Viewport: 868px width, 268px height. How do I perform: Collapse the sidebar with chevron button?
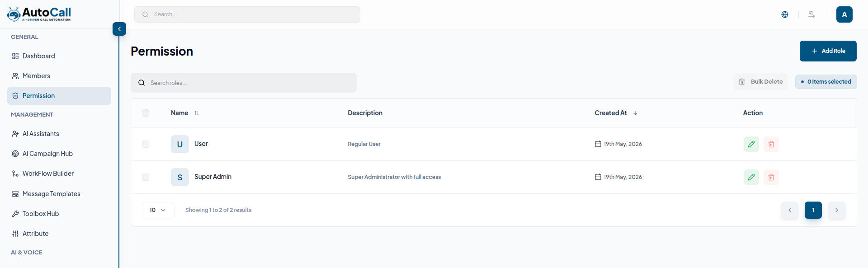[x=119, y=29]
